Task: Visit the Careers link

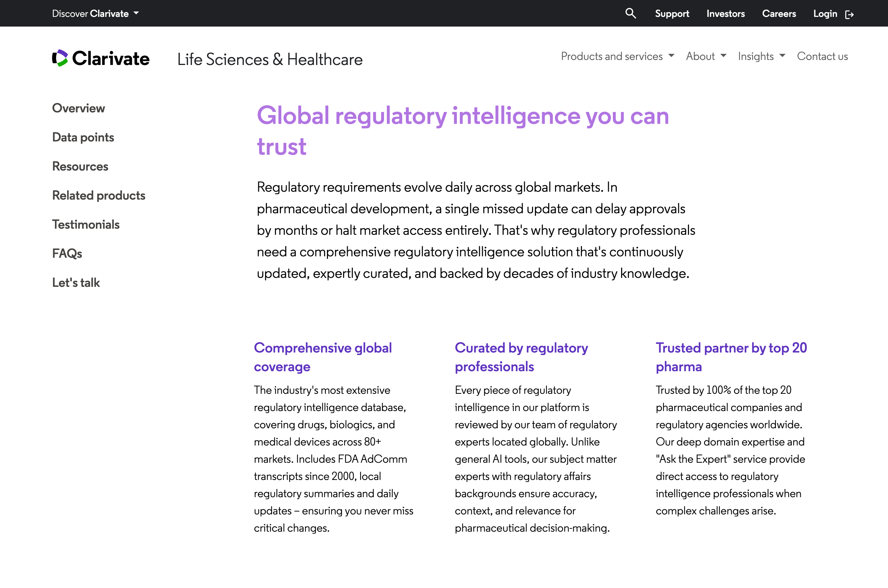Action: (779, 14)
